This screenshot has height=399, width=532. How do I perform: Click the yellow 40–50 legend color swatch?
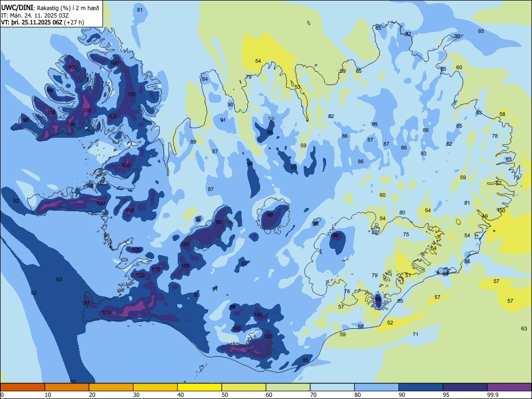pos(199,387)
